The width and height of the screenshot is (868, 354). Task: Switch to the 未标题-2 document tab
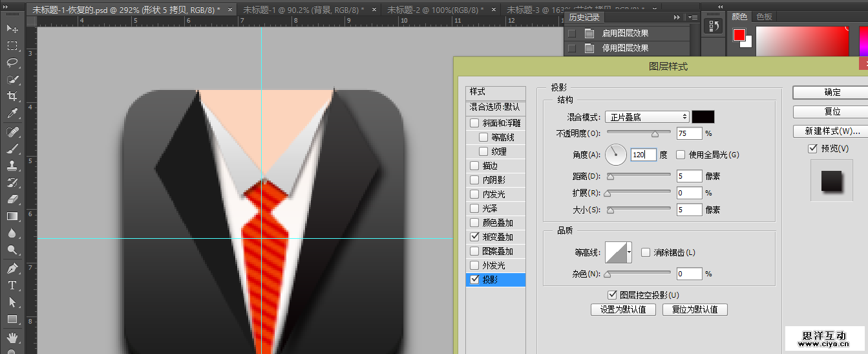click(x=434, y=10)
